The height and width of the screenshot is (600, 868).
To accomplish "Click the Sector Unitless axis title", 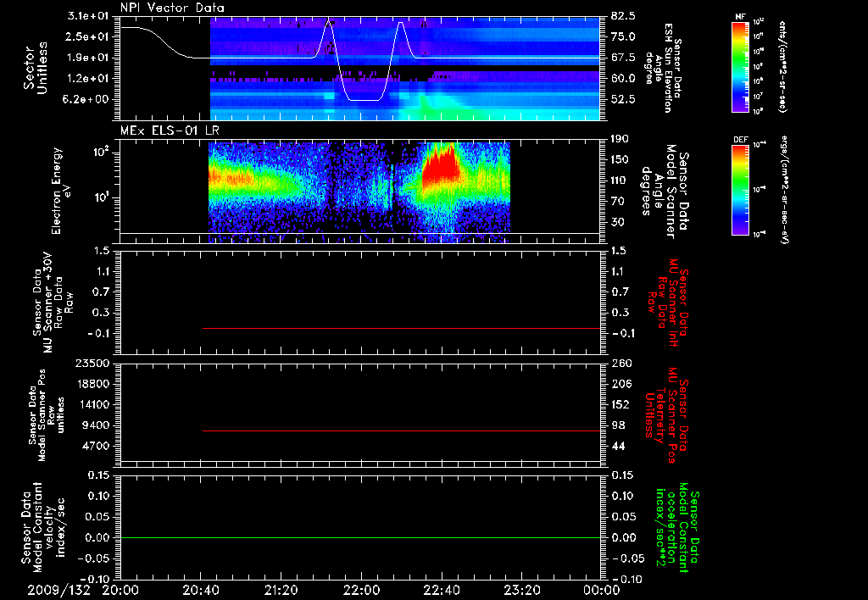I will [36, 68].
